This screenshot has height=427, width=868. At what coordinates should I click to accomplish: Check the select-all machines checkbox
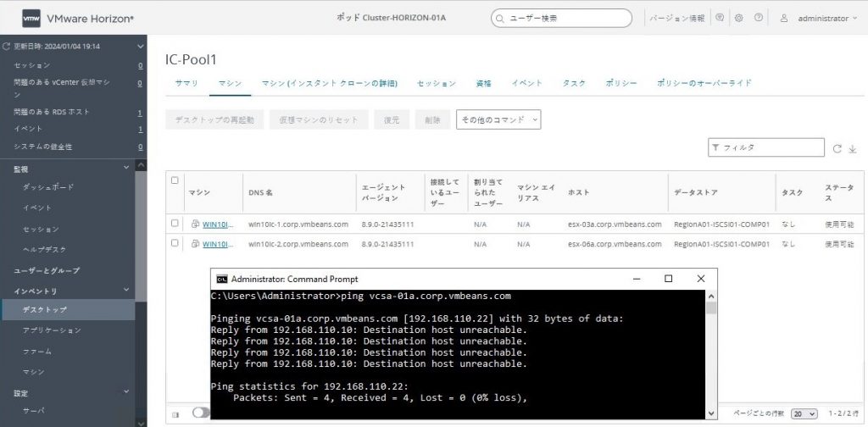175,180
